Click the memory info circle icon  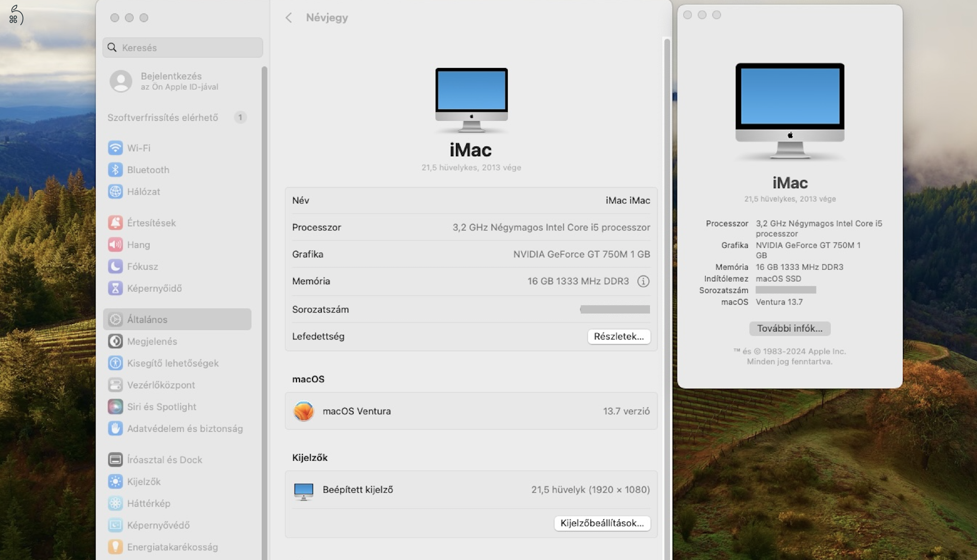click(643, 281)
